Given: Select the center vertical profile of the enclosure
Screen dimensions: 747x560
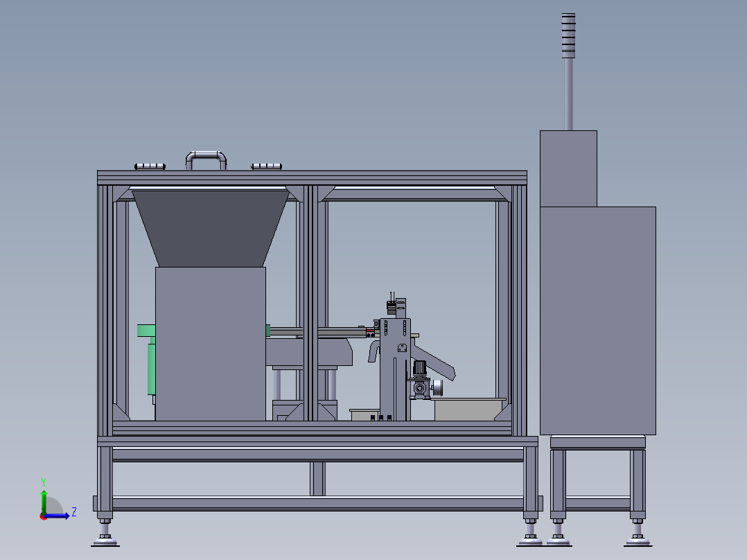Looking at the screenshot, I should pos(310,303).
